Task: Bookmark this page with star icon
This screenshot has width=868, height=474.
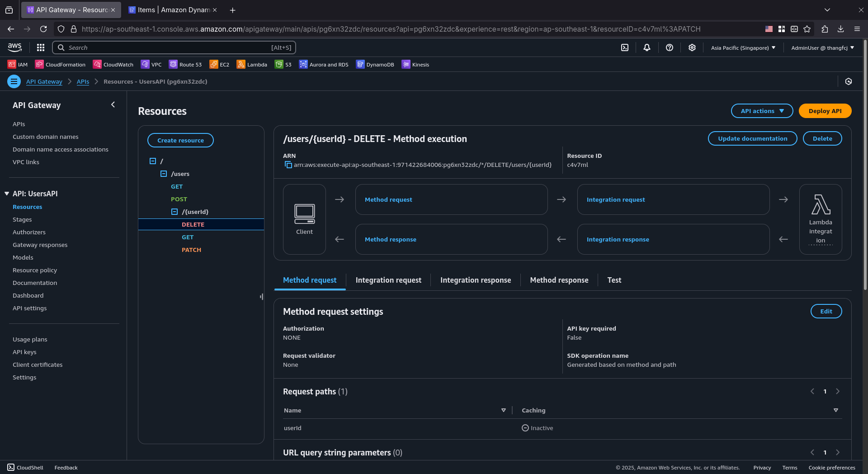Action: [807, 29]
